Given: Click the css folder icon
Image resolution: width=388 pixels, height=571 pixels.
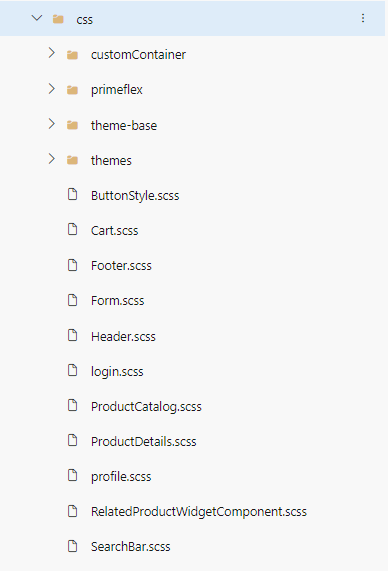Looking at the screenshot, I should pos(58,19).
